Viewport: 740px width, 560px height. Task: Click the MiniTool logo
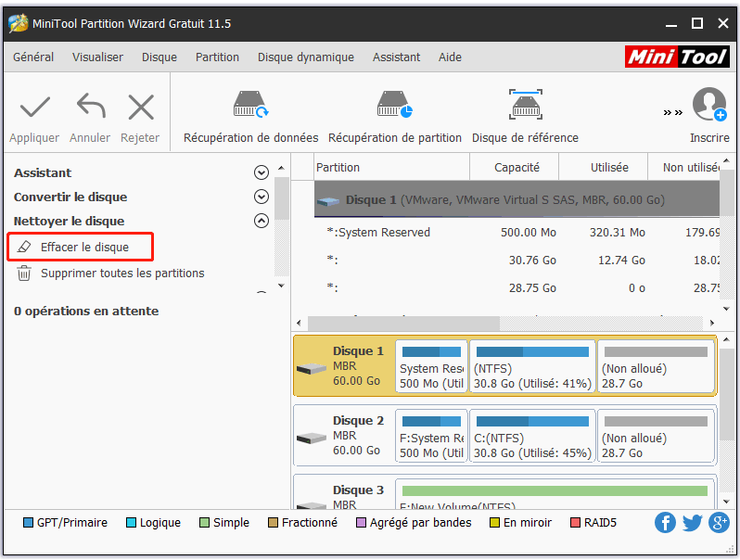tap(677, 57)
